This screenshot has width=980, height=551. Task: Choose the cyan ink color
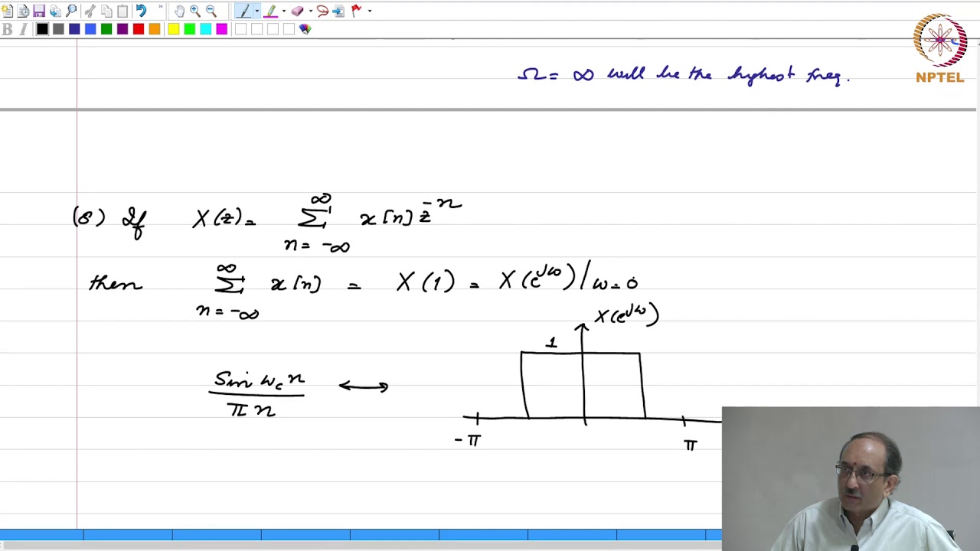click(x=206, y=29)
